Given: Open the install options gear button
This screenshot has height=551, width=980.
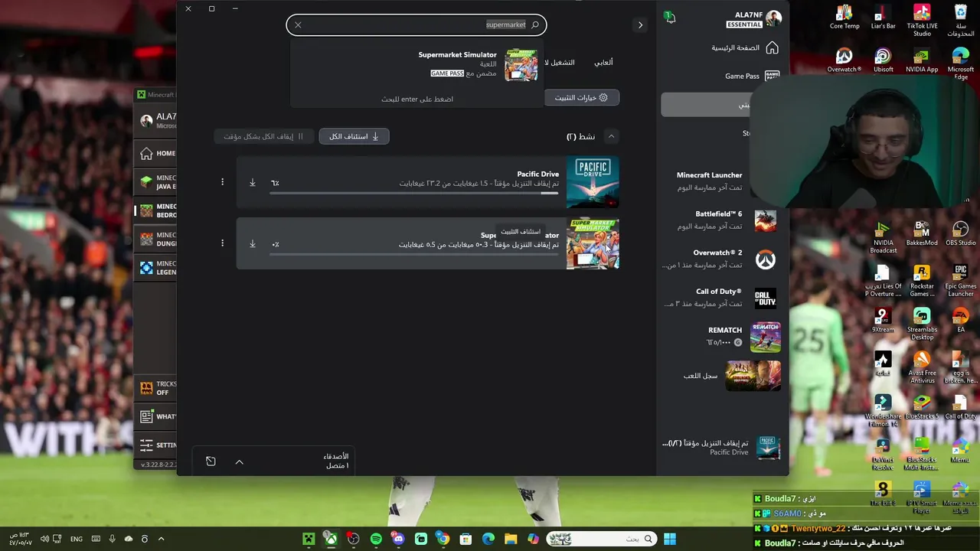Looking at the screenshot, I should pyautogui.click(x=581, y=98).
